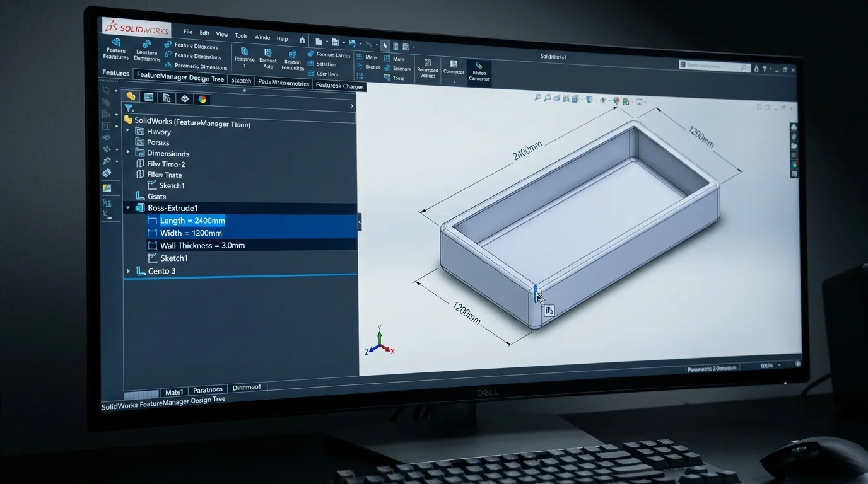Select the Mate1 bottom tab
The width and height of the screenshot is (868, 484).
(174, 391)
